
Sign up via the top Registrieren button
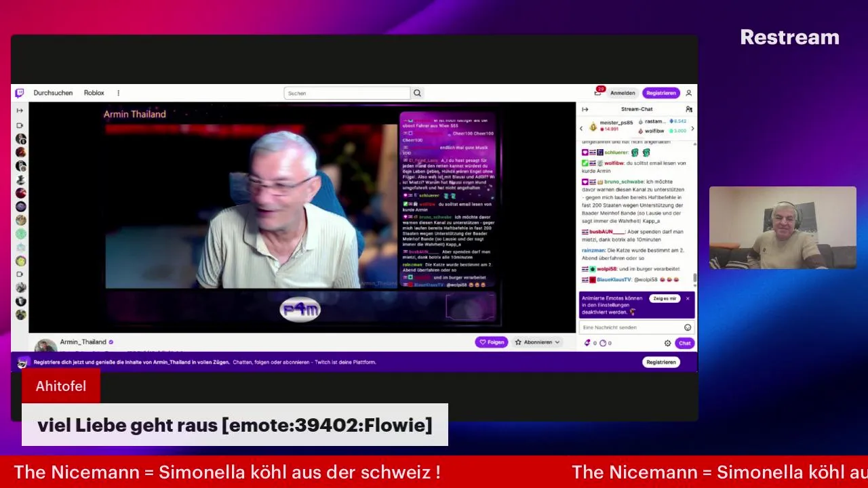(661, 93)
